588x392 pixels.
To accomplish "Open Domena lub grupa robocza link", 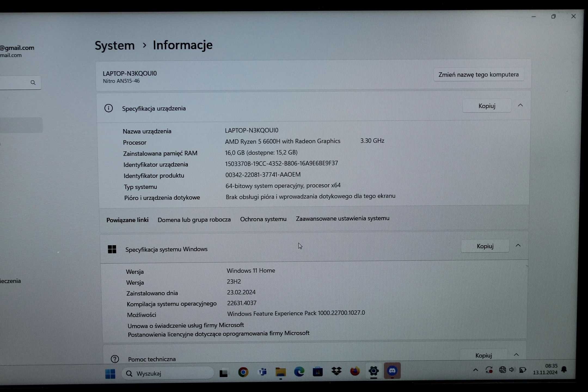I will point(194,219).
